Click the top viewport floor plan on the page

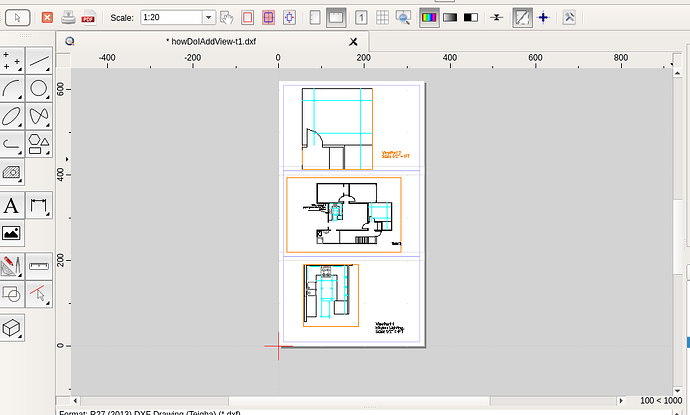click(337, 129)
